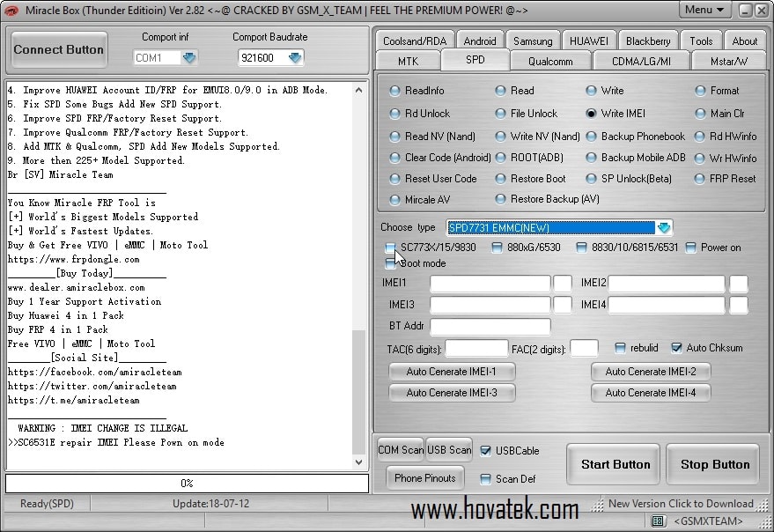Click the COM Scan button
774x532 pixels.
(x=401, y=450)
